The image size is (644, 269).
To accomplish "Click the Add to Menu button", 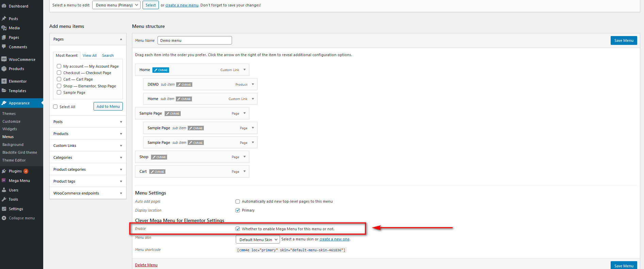I will 108,106.
